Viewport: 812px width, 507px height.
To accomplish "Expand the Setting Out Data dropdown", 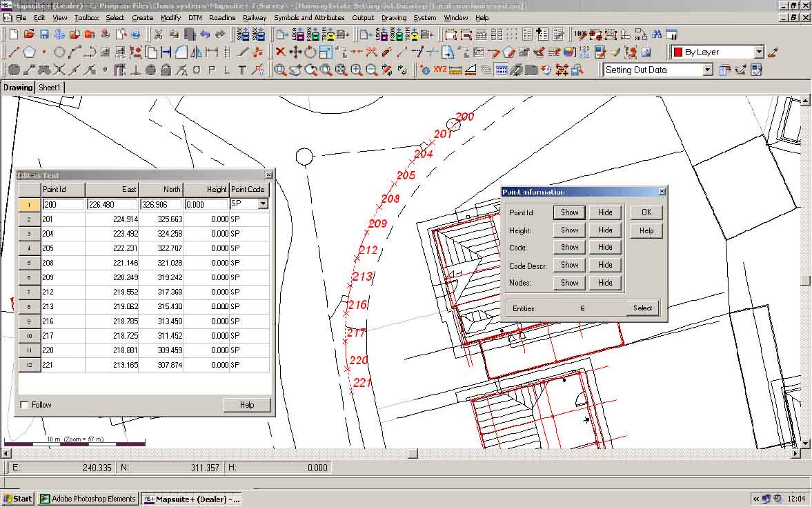I will pos(706,69).
